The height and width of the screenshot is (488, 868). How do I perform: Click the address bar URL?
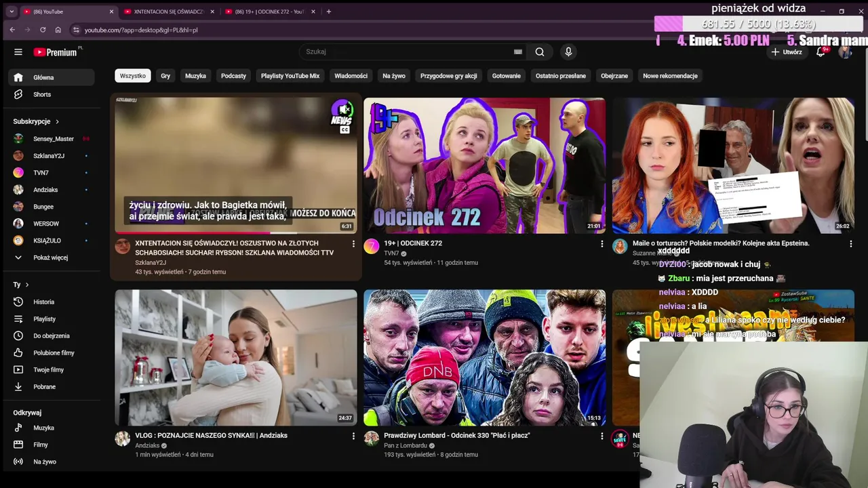(x=141, y=30)
